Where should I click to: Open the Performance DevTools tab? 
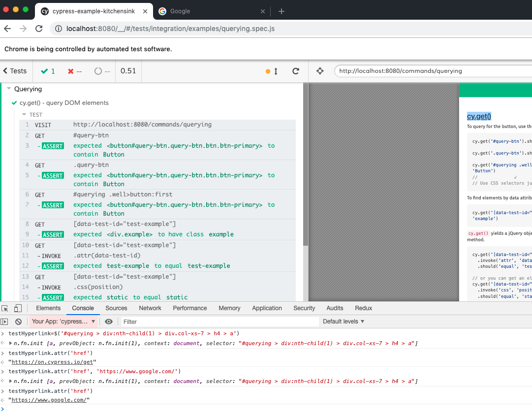pyautogui.click(x=189, y=308)
